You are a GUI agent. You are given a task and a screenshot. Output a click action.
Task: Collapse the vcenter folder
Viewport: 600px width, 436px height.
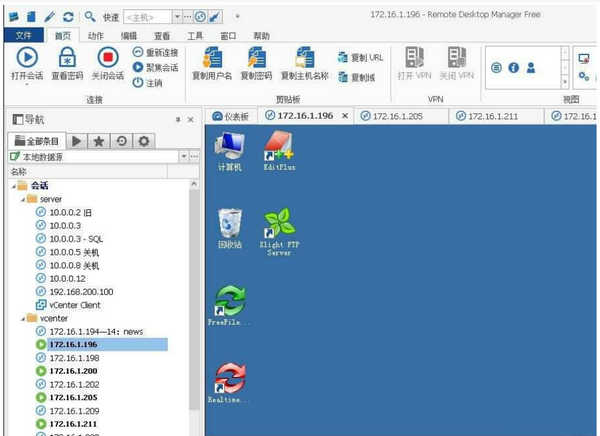point(23,318)
